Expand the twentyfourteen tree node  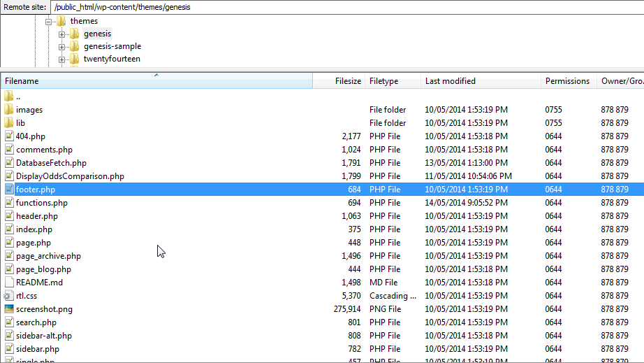pos(62,59)
